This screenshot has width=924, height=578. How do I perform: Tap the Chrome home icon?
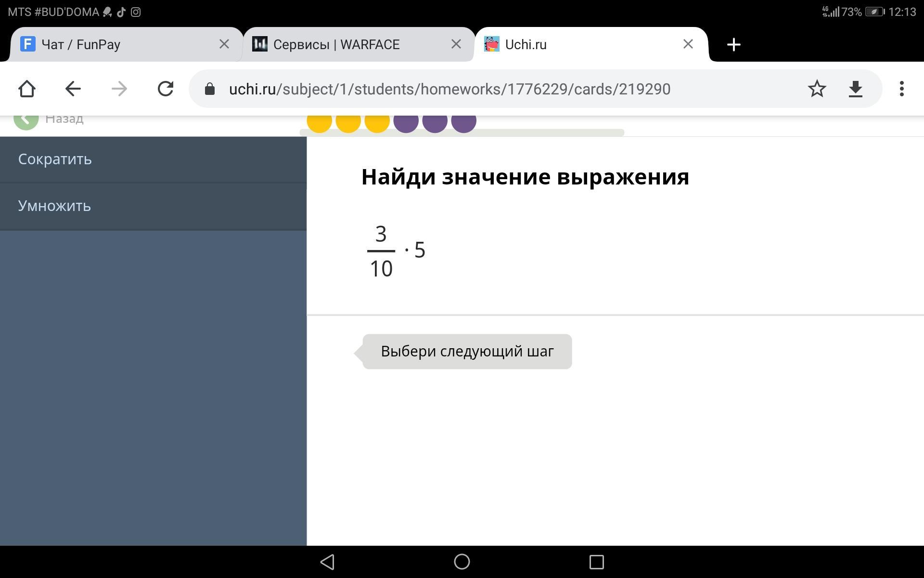click(27, 89)
